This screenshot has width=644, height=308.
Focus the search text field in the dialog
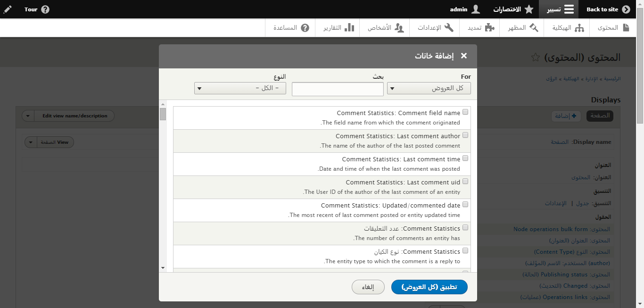[330, 89]
